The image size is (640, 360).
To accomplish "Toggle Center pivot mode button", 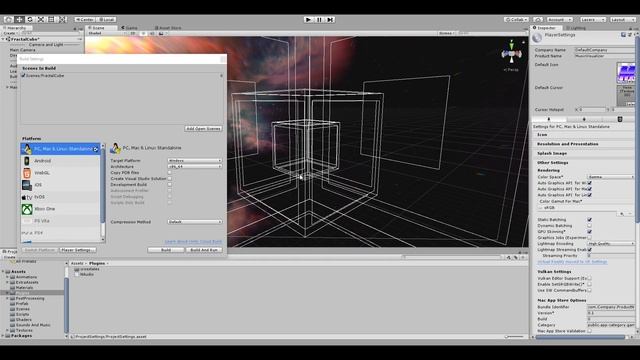I will (x=85, y=19).
